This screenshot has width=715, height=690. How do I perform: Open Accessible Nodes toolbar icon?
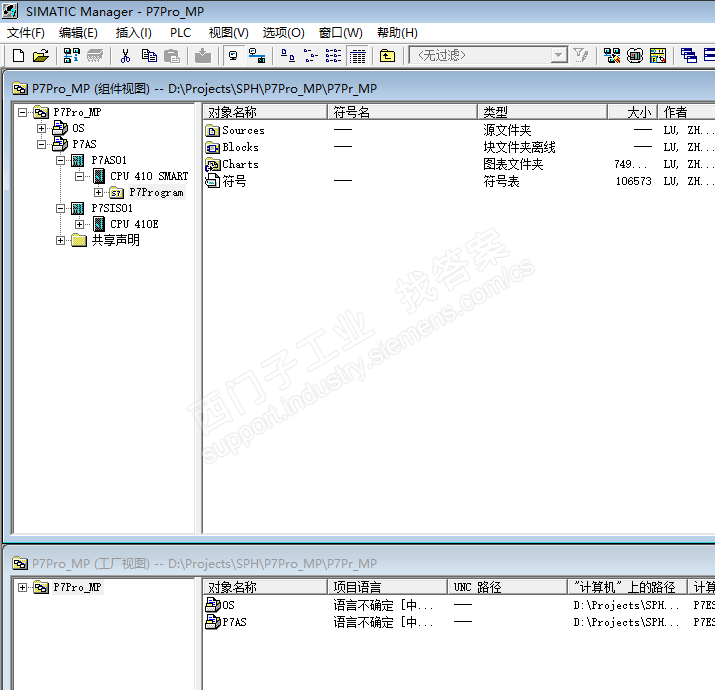[72, 56]
